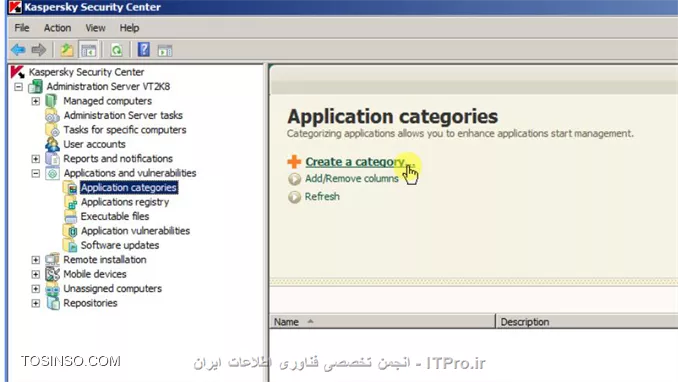The width and height of the screenshot is (678, 382).
Task: Click the round arrow icon beside Add/Remove columns
Action: pyautogui.click(x=294, y=179)
